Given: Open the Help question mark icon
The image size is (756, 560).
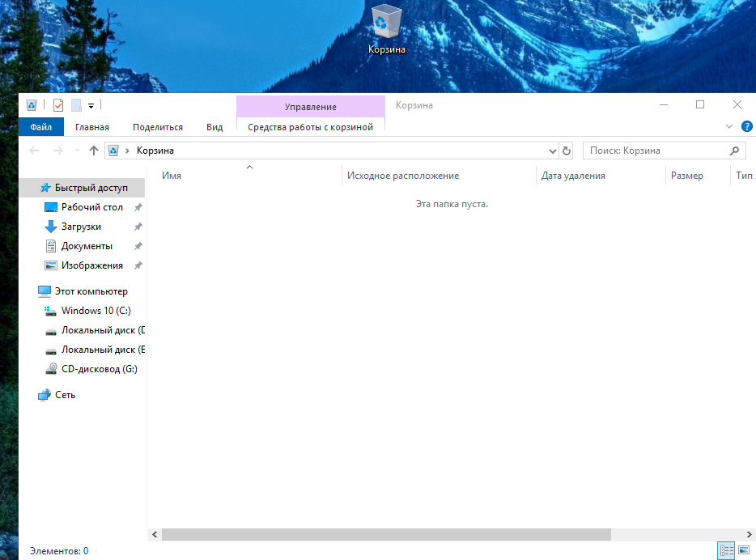Looking at the screenshot, I should [x=746, y=127].
